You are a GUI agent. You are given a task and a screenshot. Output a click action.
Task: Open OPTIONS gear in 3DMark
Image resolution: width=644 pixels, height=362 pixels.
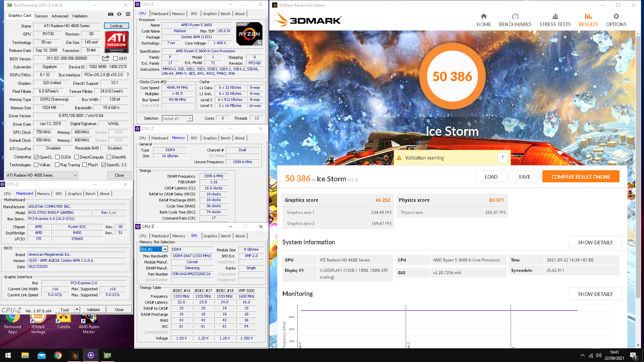click(616, 20)
